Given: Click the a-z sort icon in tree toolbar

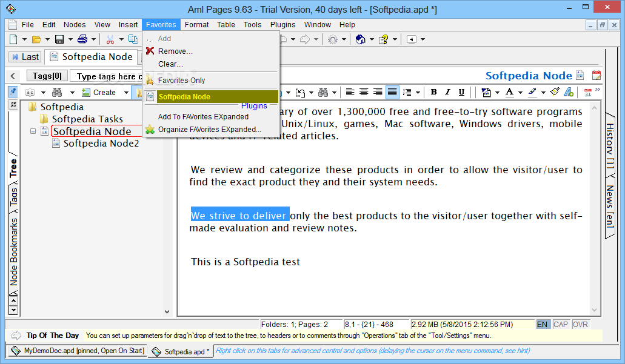Looking at the screenshot, I should coord(30,93).
